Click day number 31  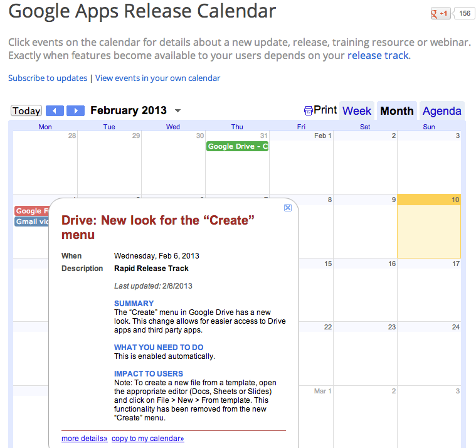[x=264, y=136]
